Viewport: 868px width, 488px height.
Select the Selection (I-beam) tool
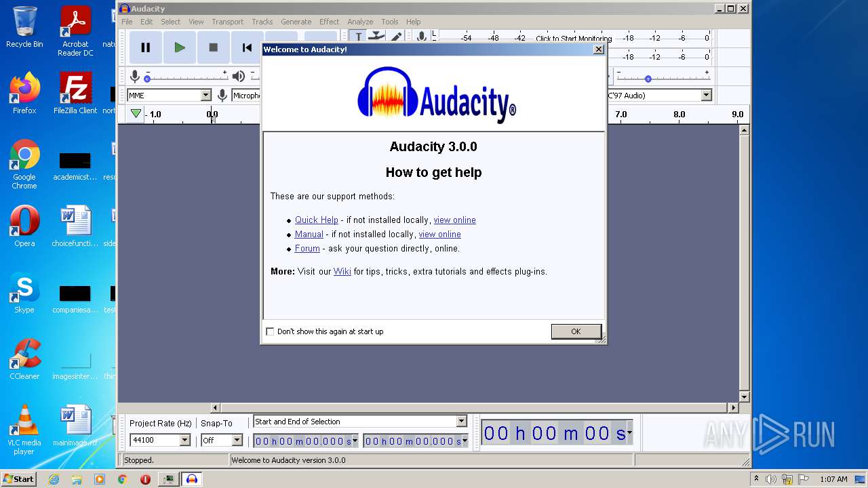click(x=358, y=37)
